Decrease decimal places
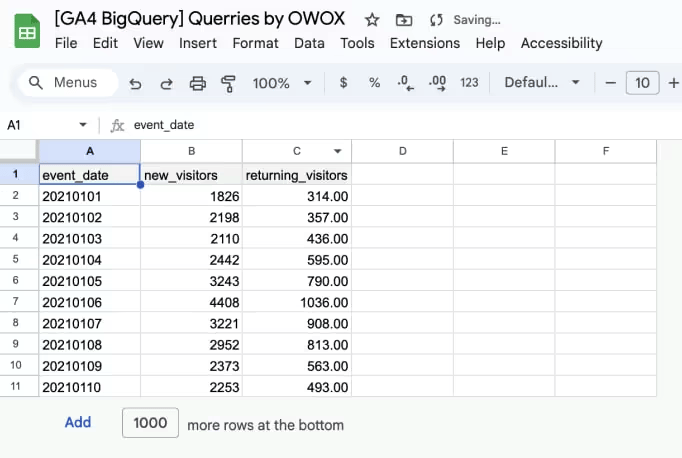This screenshot has height=458, width=682. [405, 83]
